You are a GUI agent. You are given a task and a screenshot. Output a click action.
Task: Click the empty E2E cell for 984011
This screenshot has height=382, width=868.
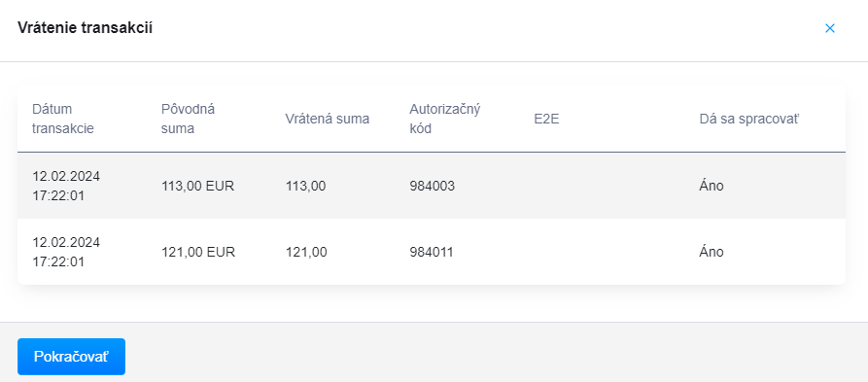pos(610,252)
